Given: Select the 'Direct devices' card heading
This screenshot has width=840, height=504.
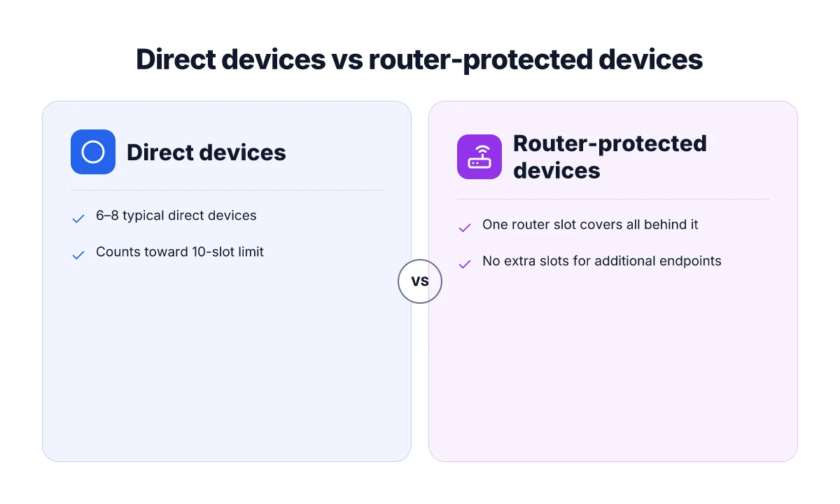Looking at the screenshot, I should pos(206,153).
